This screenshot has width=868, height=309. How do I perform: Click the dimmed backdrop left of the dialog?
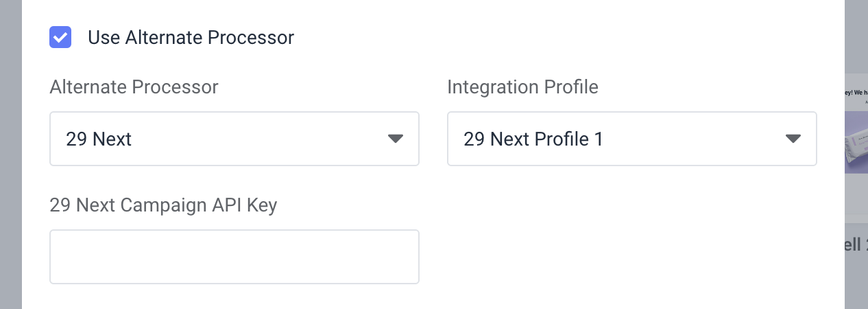point(11,154)
